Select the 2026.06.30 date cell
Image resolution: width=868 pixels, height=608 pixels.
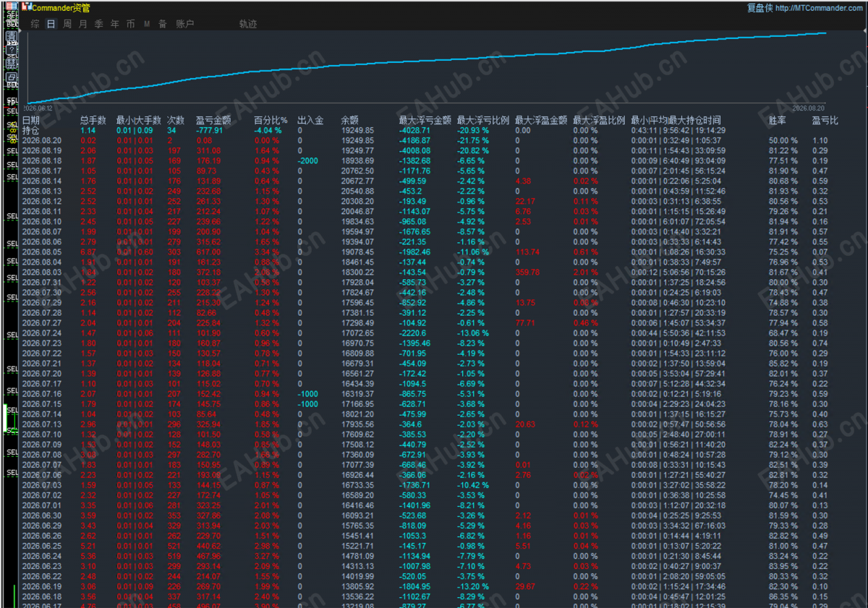point(42,515)
